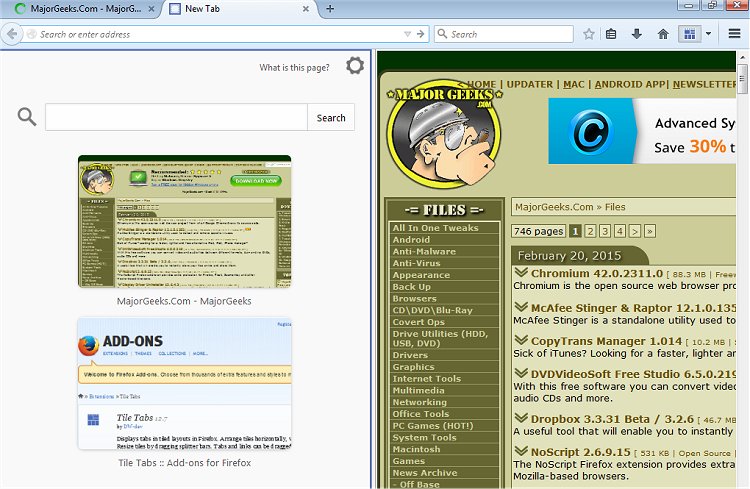Screen dimensions: 750x489
Task: Click the magnifier icon beside search field
Action: coord(27,117)
